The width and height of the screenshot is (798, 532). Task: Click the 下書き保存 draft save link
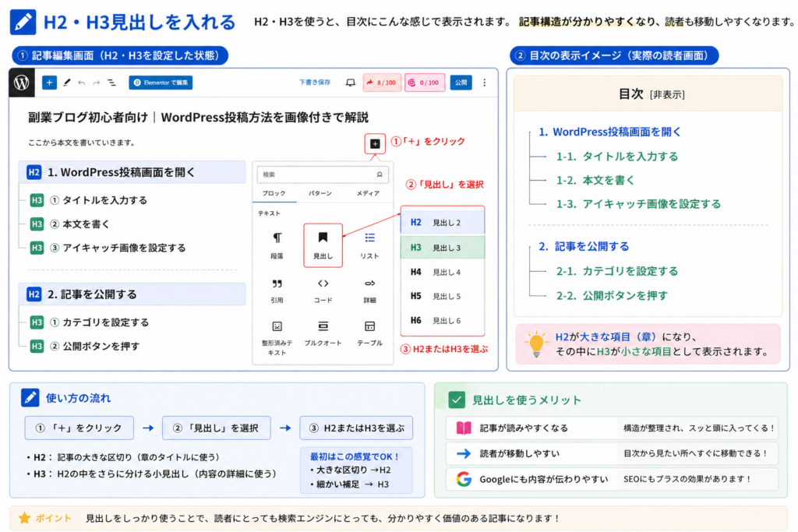pos(315,83)
